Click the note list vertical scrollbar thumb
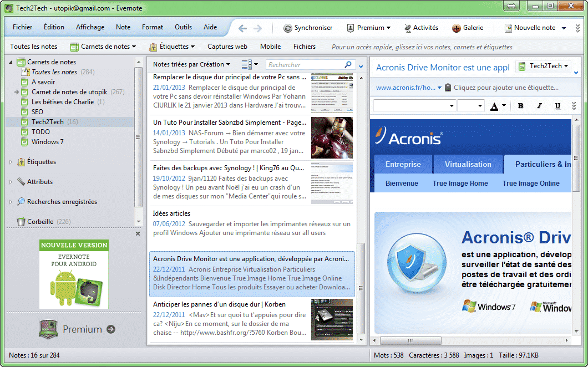The width and height of the screenshot is (588, 367). coord(361,289)
